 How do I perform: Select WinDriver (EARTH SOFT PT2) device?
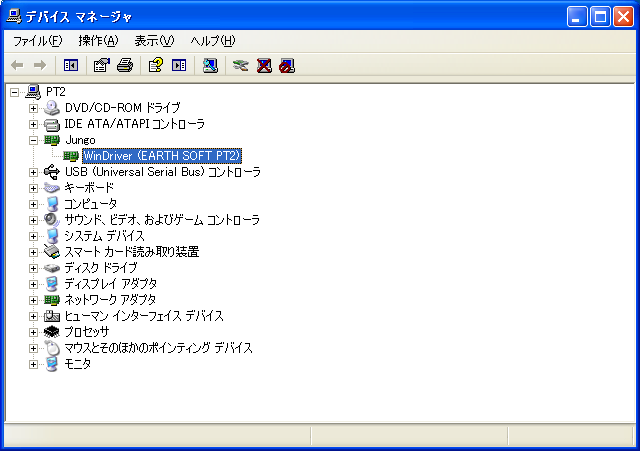coord(162,156)
